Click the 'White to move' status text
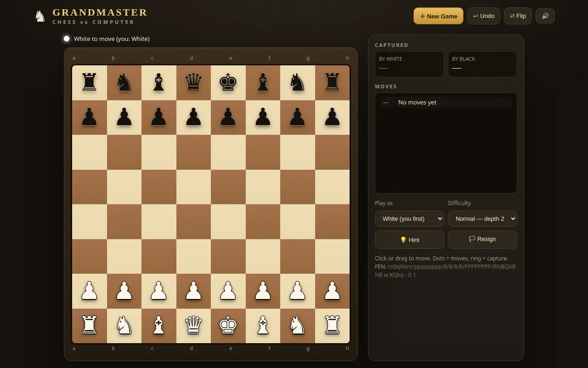The height and width of the screenshot is (368, 588). pyautogui.click(x=112, y=39)
